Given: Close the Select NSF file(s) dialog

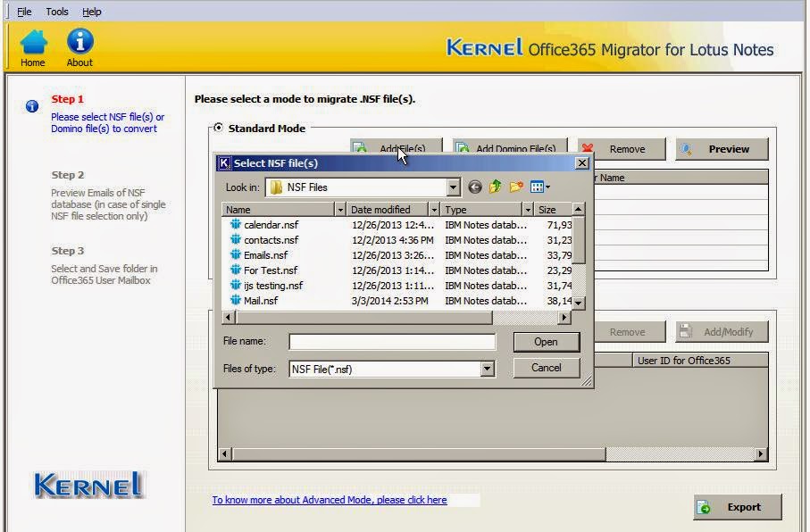Looking at the screenshot, I should point(582,163).
